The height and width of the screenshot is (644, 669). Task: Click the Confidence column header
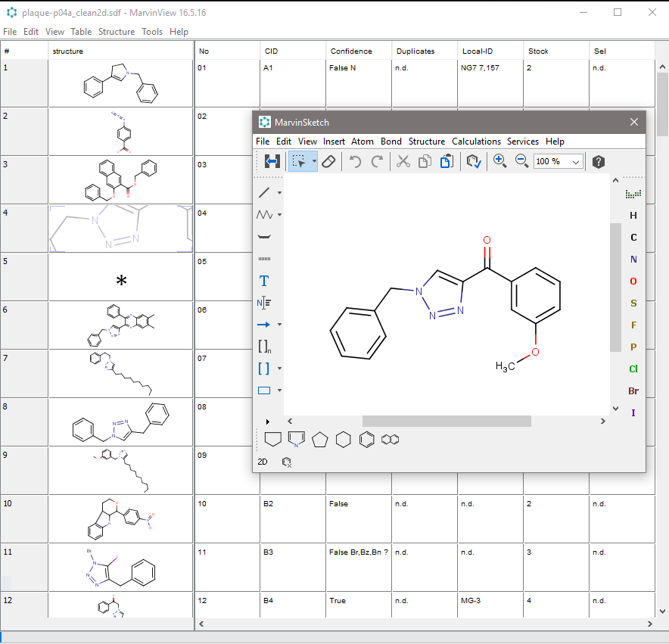[x=359, y=51]
